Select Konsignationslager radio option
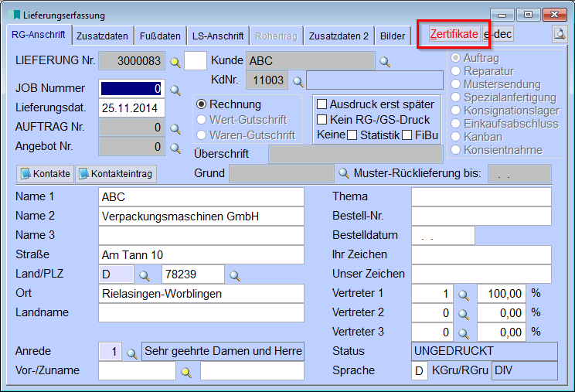The image size is (575, 392). (455, 111)
